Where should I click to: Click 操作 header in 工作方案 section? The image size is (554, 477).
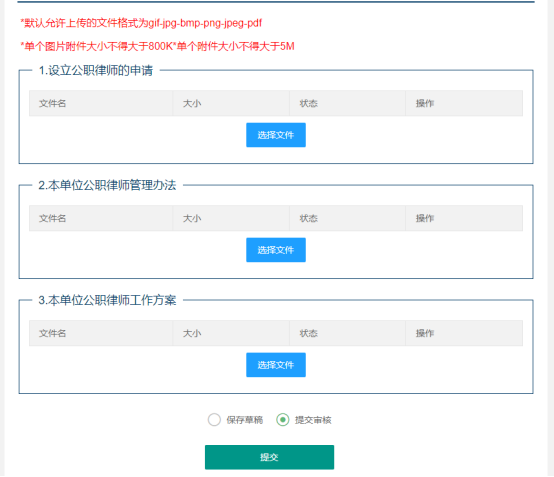[425, 333]
